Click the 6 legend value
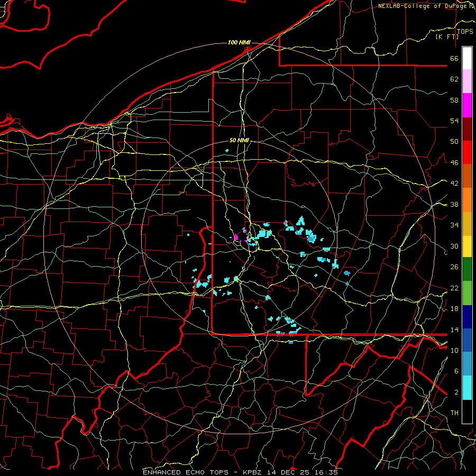 [456, 371]
